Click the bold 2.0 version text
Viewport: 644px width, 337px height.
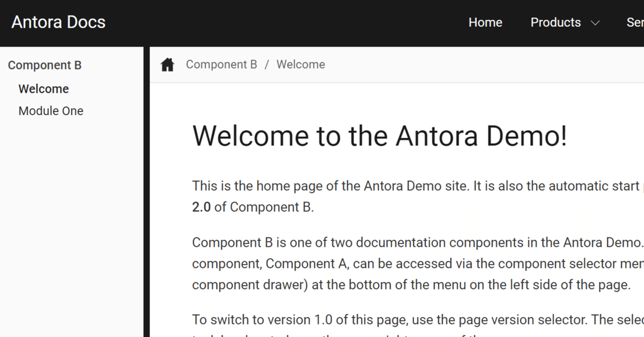click(x=201, y=207)
